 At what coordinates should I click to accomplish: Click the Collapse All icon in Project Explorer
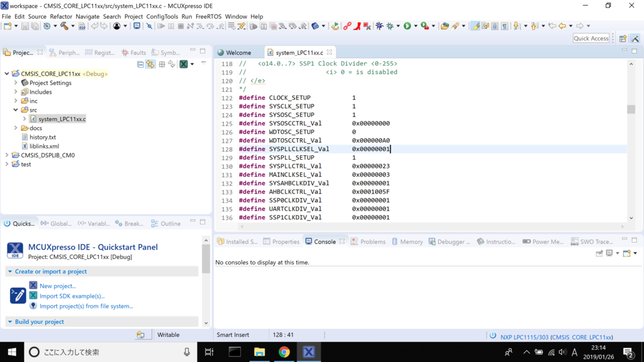point(140,64)
